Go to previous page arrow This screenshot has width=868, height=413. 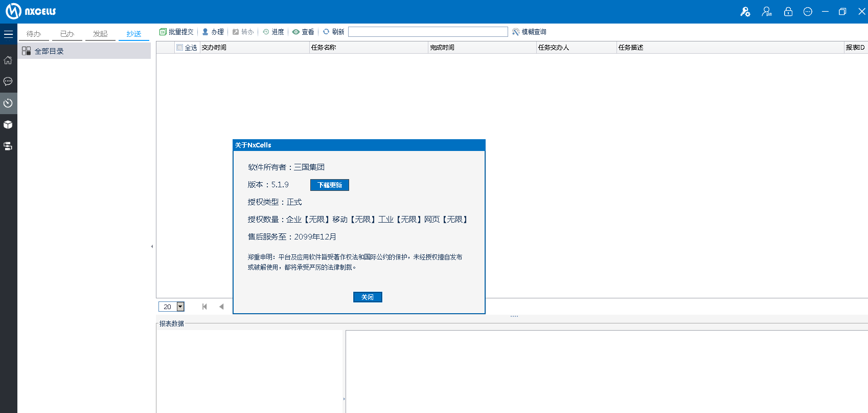[221, 307]
